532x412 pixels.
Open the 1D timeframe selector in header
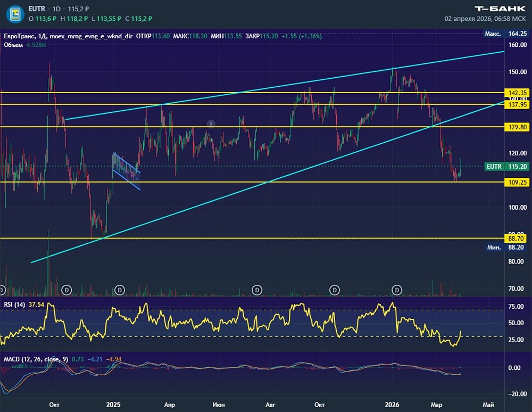[x=56, y=9]
